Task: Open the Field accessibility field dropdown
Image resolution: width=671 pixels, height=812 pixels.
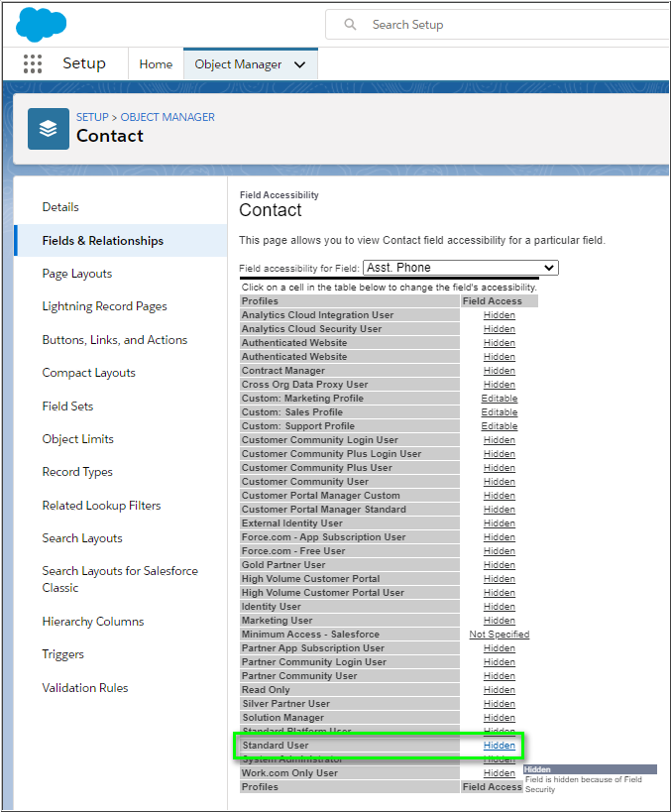Action: point(461,268)
